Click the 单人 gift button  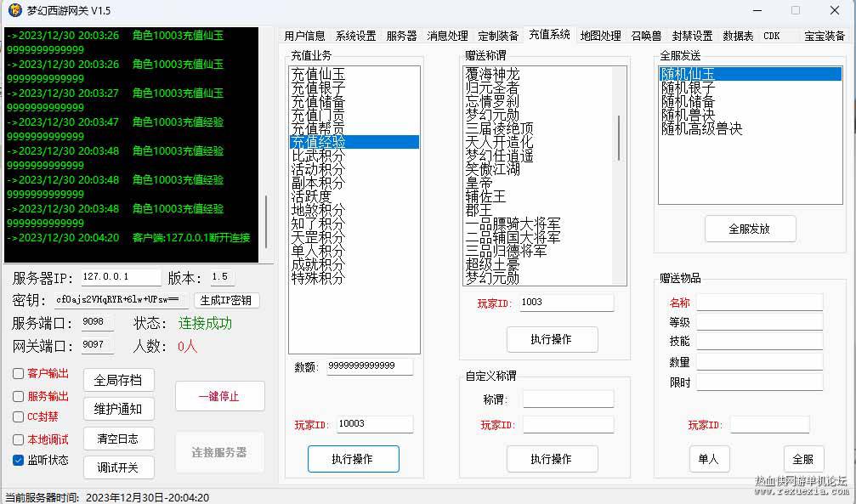[x=709, y=459]
